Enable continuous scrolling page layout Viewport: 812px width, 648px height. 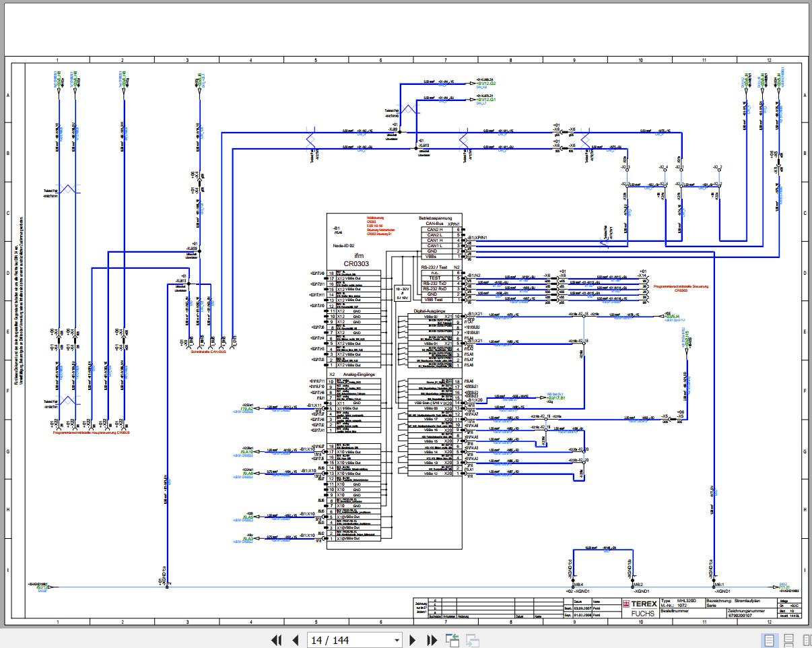(788, 640)
